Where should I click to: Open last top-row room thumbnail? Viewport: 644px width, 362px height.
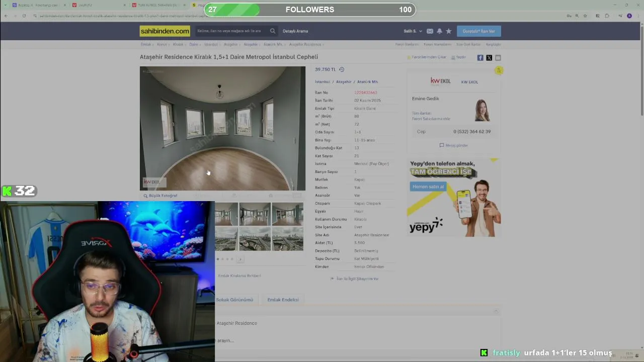pos(288,214)
